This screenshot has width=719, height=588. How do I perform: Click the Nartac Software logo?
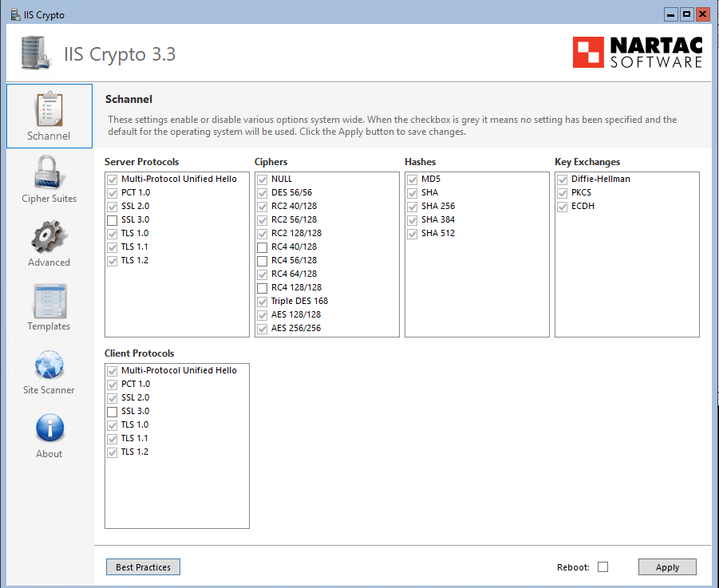(x=638, y=52)
